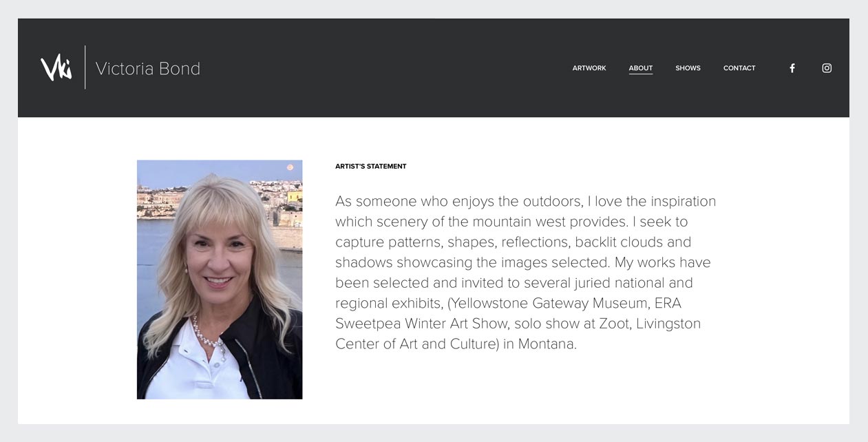Open the Shows page
This screenshot has height=442, width=868.
[x=688, y=68]
